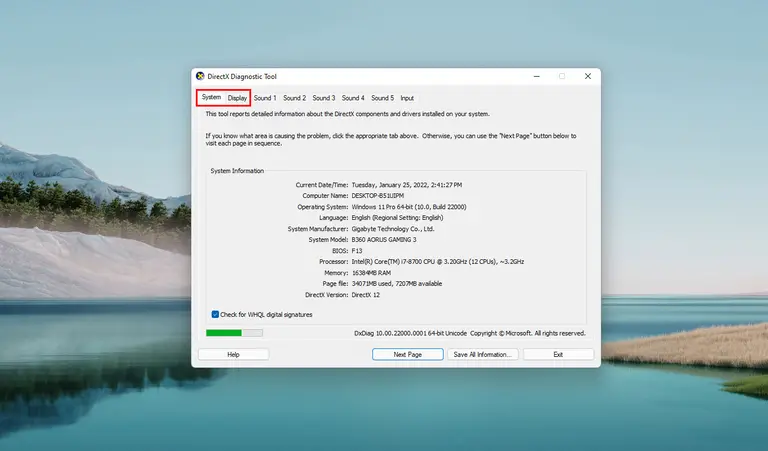The width and height of the screenshot is (768, 451).
Task: Open the Sound 5 tab
Action: pyautogui.click(x=383, y=98)
